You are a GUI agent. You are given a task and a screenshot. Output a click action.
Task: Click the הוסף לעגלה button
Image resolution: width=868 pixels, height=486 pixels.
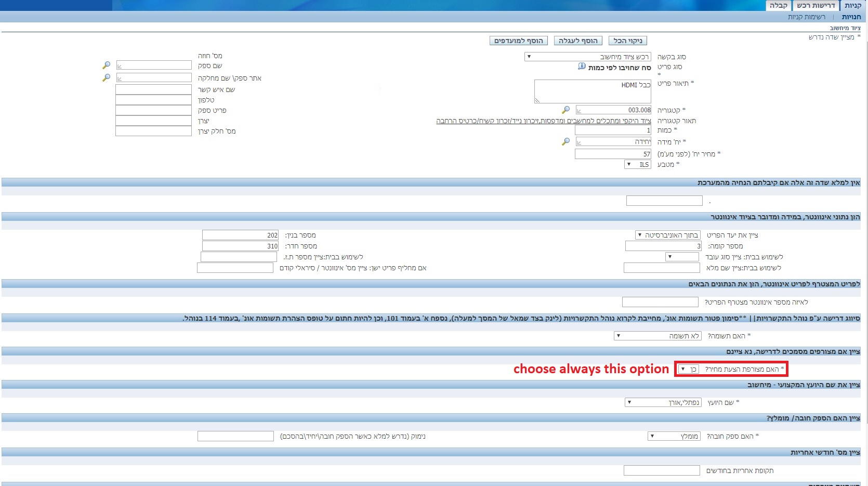577,41
